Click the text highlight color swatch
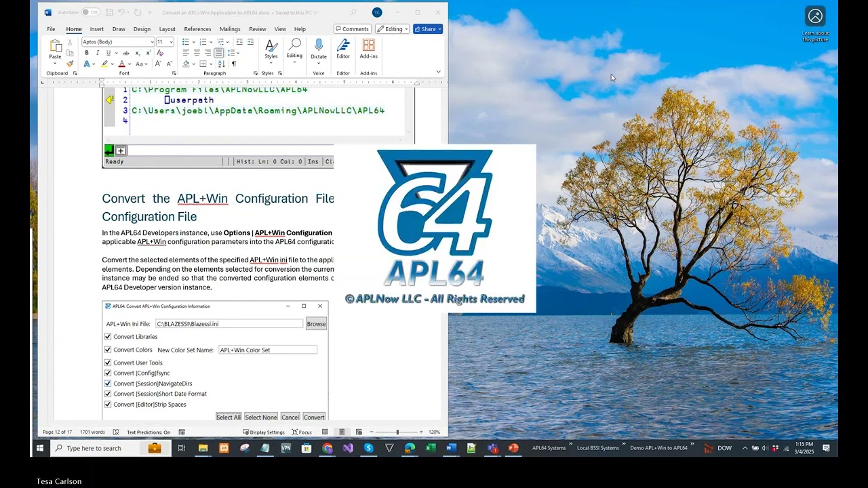Screen dimensions: 868x488 coord(104,64)
